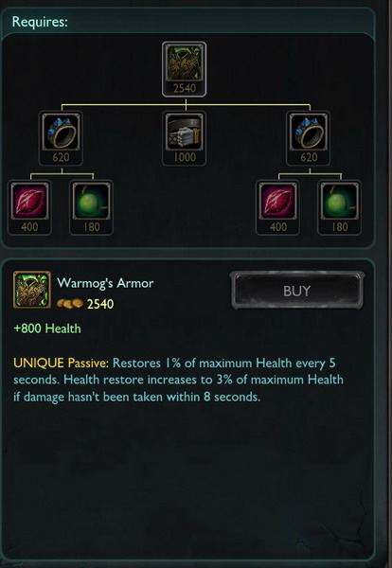392x568 pixels.
Task: Pick the Rejuvenation Bead under the right bracer
Action: [x=340, y=201]
